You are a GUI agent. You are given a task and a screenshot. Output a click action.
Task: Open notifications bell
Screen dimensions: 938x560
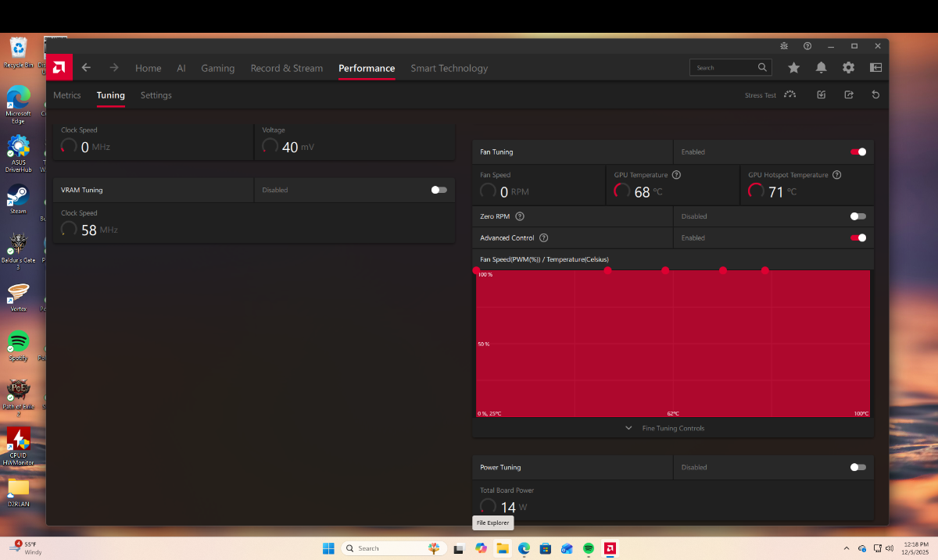821,68
